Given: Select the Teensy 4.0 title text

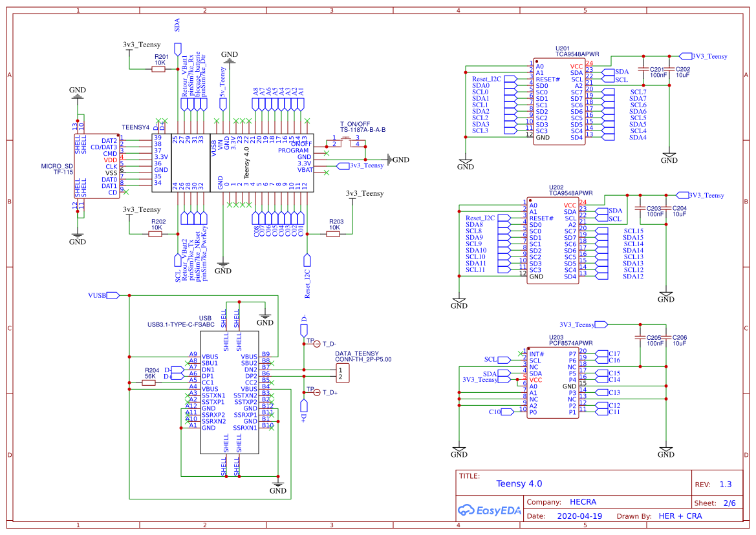Looking at the screenshot, I should pos(519,483).
